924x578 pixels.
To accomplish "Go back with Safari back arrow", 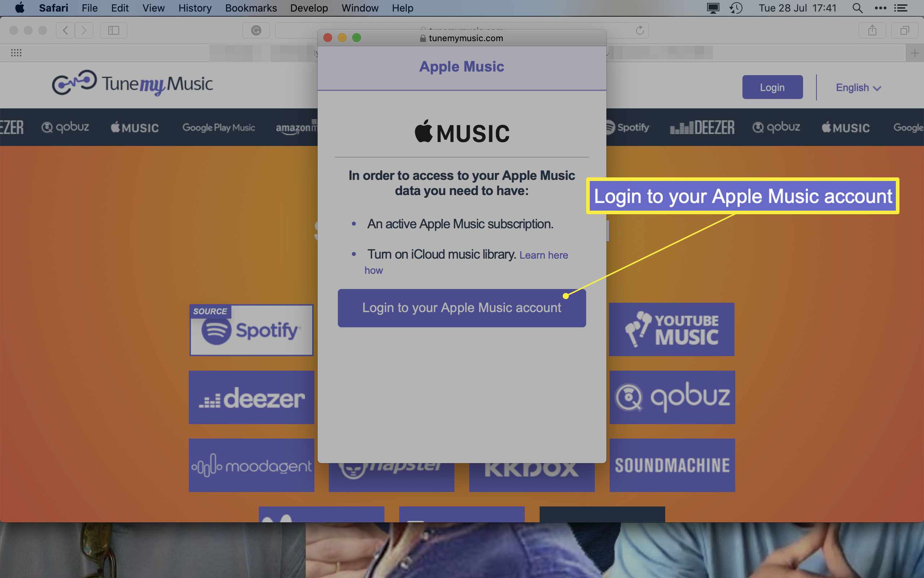I will pos(65,30).
